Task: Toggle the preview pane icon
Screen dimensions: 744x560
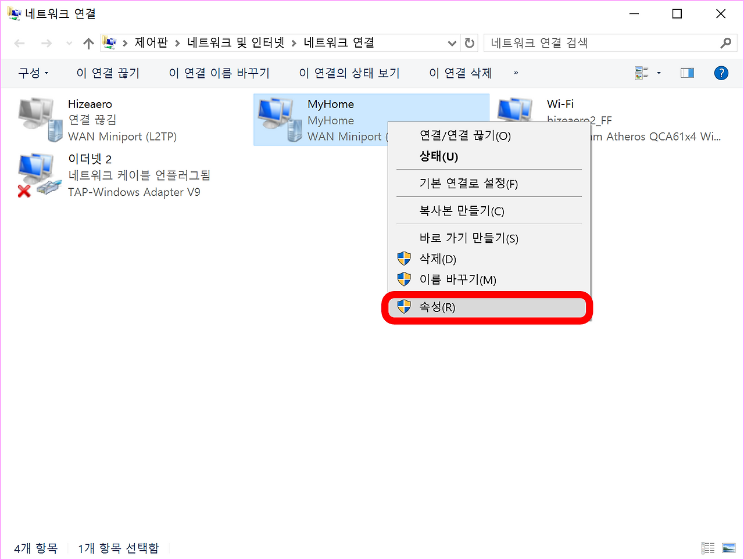Action: [x=688, y=73]
